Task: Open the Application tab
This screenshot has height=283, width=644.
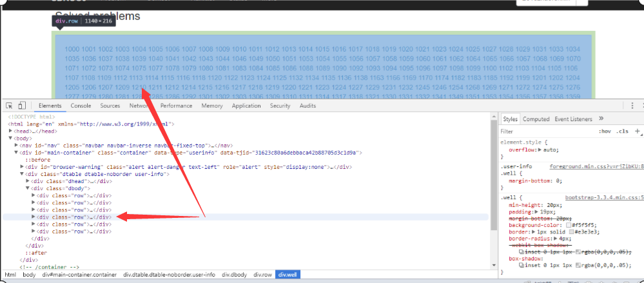Action: tap(246, 106)
